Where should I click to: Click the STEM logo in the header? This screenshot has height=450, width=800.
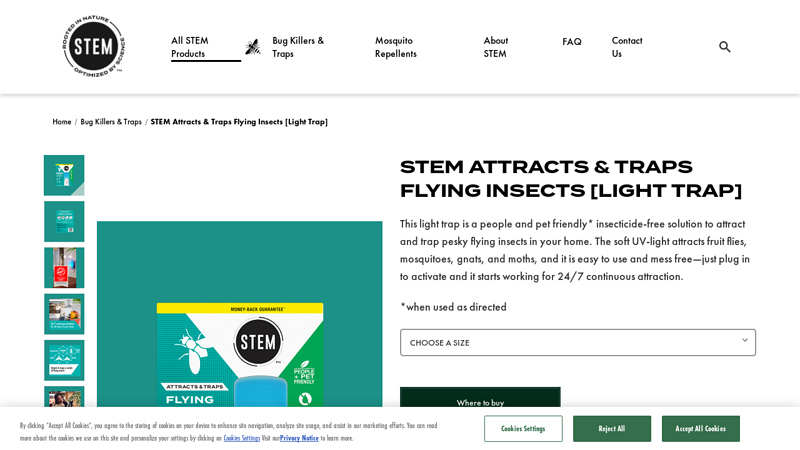(x=94, y=46)
